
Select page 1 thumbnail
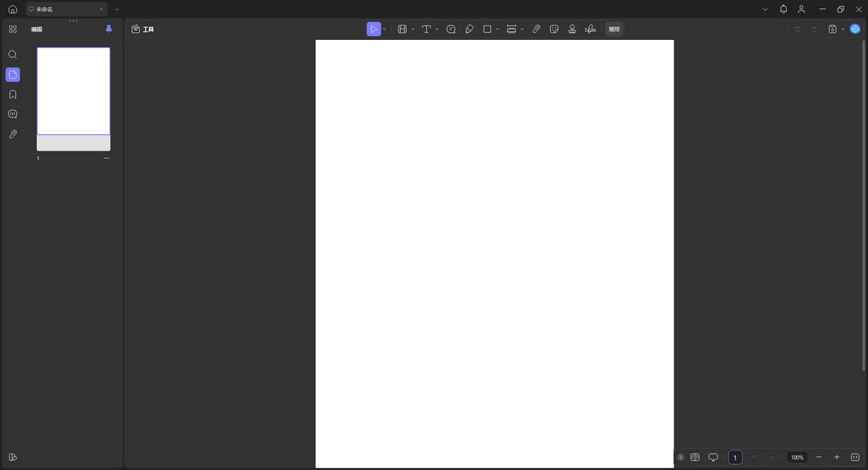click(x=74, y=91)
